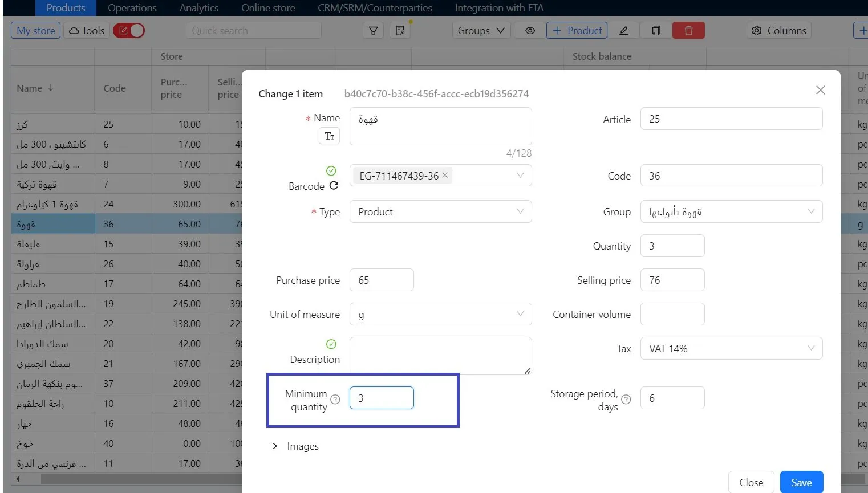
Task: Remove barcode tag EG-711467439-36
Action: pos(445,175)
